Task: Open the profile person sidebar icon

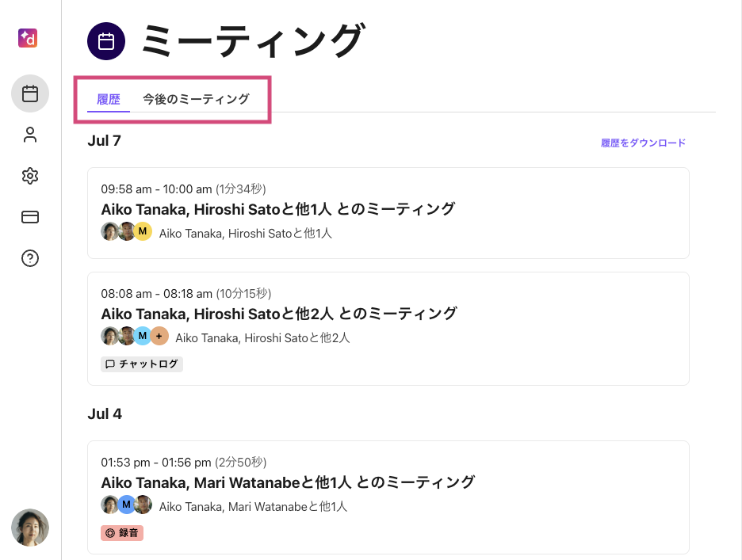Action: pyautogui.click(x=30, y=135)
